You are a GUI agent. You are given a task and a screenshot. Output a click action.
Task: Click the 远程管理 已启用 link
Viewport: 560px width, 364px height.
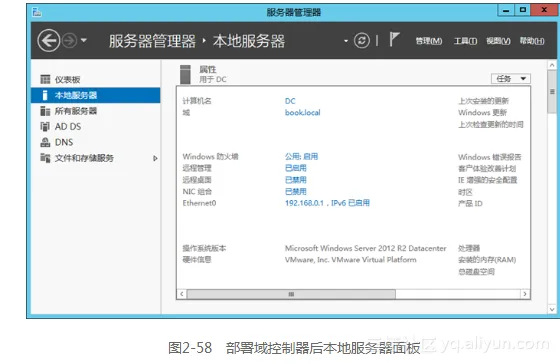coord(296,168)
